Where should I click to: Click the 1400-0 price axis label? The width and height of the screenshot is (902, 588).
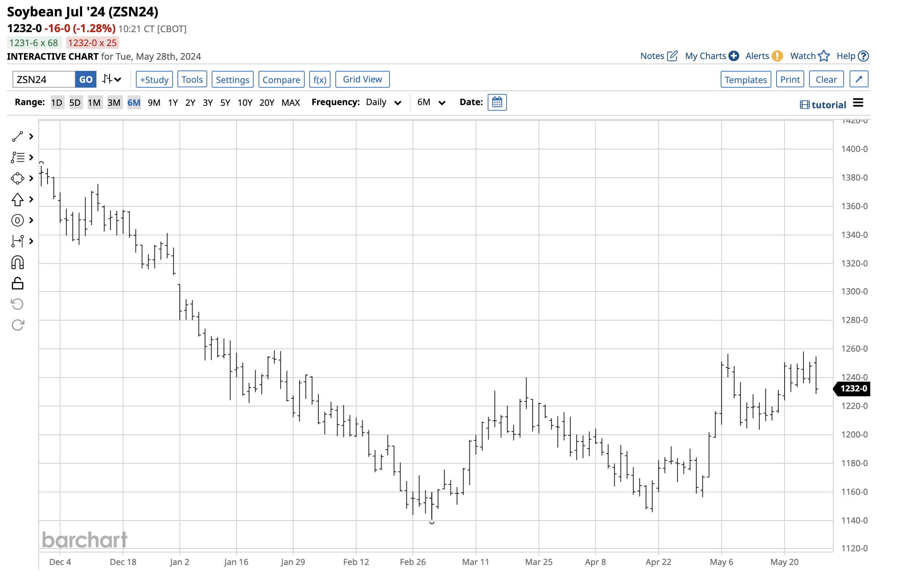click(854, 149)
